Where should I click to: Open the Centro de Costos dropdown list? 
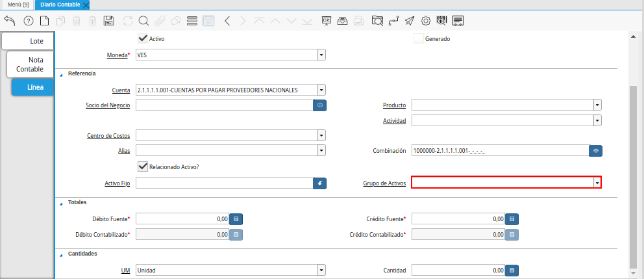pos(321,135)
